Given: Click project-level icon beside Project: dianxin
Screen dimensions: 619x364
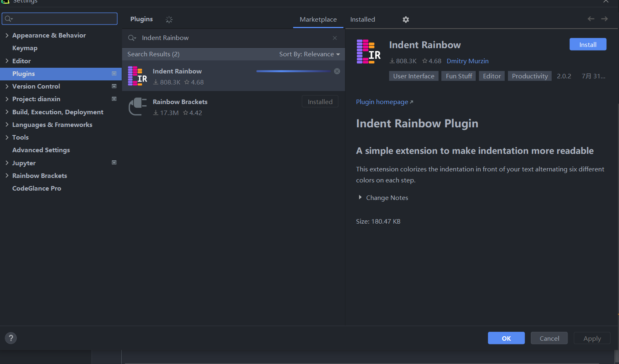Looking at the screenshot, I should point(114,99).
